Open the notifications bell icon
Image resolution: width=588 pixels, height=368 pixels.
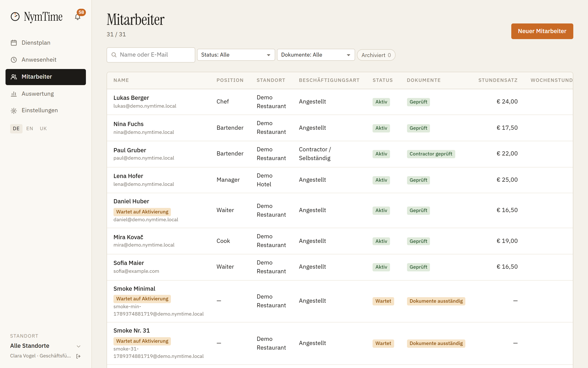77,17
